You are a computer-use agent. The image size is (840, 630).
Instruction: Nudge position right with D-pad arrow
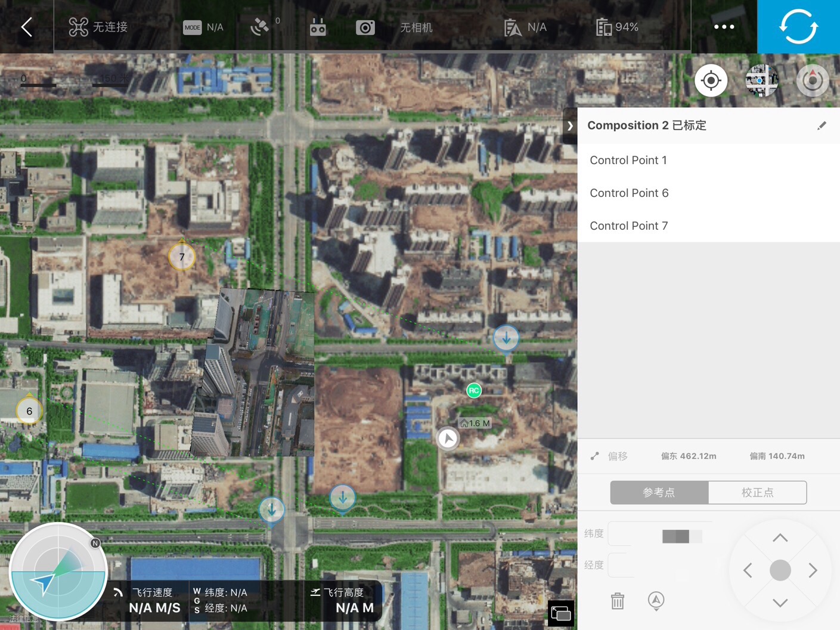coord(813,570)
